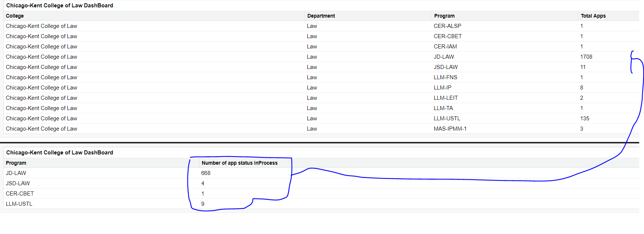Click "CER-CBET" in the Total Apps table
This screenshot has width=644, height=234.
point(448,36)
